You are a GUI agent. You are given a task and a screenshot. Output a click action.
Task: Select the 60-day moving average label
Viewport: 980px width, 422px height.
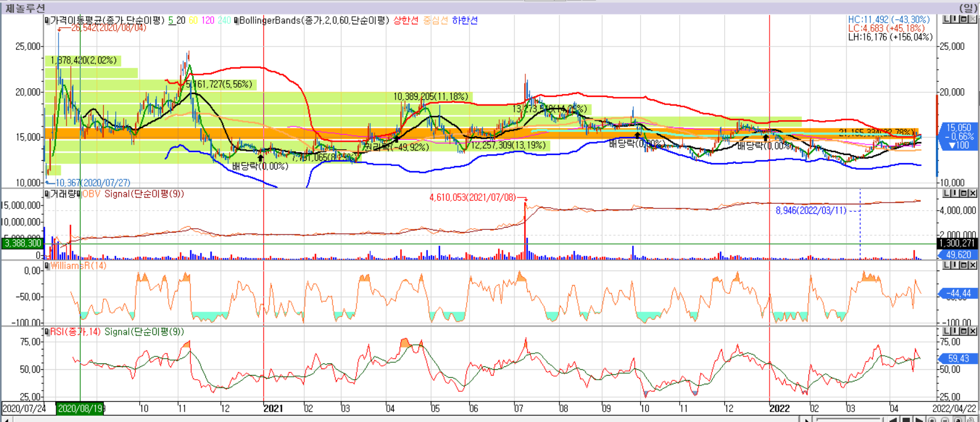(193, 20)
